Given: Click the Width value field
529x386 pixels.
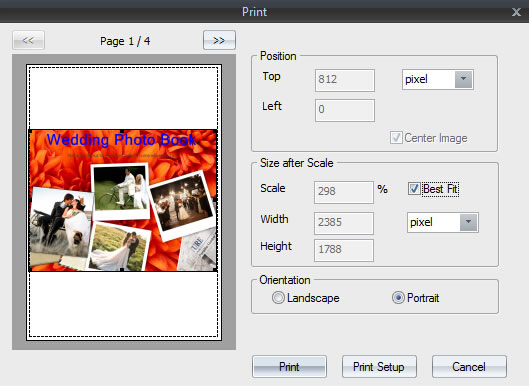Looking at the screenshot, I should [x=344, y=223].
